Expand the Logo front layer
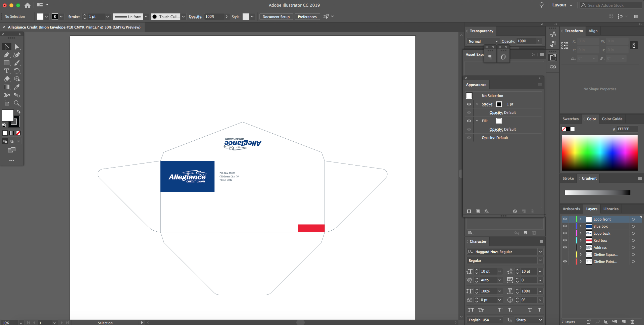Image resolution: width=644 pixels, height=325 pixels. click(581, 219)
